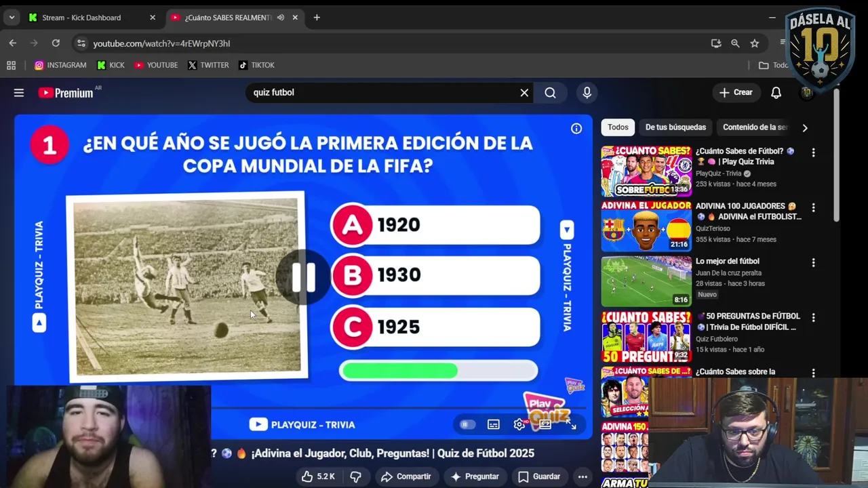Image resolution: width=868 pixels, height=488 pixels.
Task: Open the Quiz Futbolero channel name
Action: click(x=717, y=339)
